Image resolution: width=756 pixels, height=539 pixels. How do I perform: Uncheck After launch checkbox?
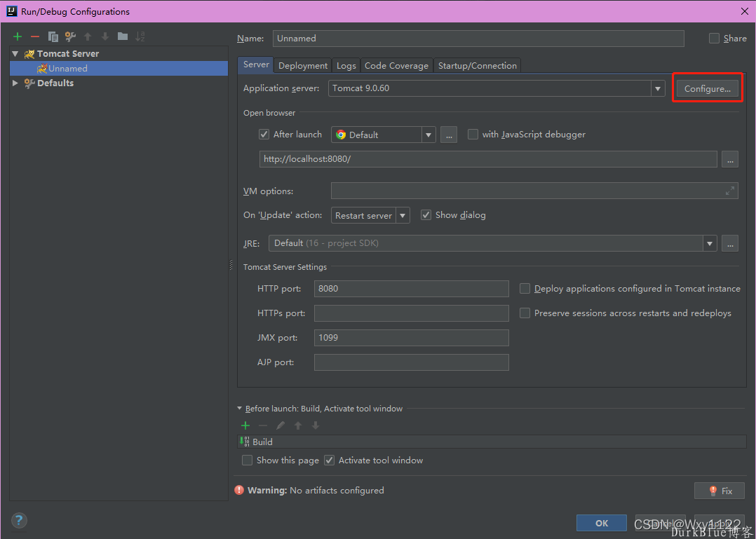pyautogui.click(x=264, y=135)
